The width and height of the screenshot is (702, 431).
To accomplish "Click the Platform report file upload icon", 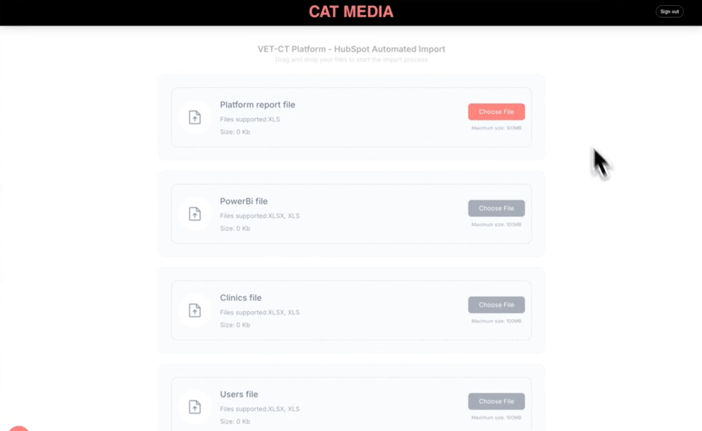I will coord(195,118).
